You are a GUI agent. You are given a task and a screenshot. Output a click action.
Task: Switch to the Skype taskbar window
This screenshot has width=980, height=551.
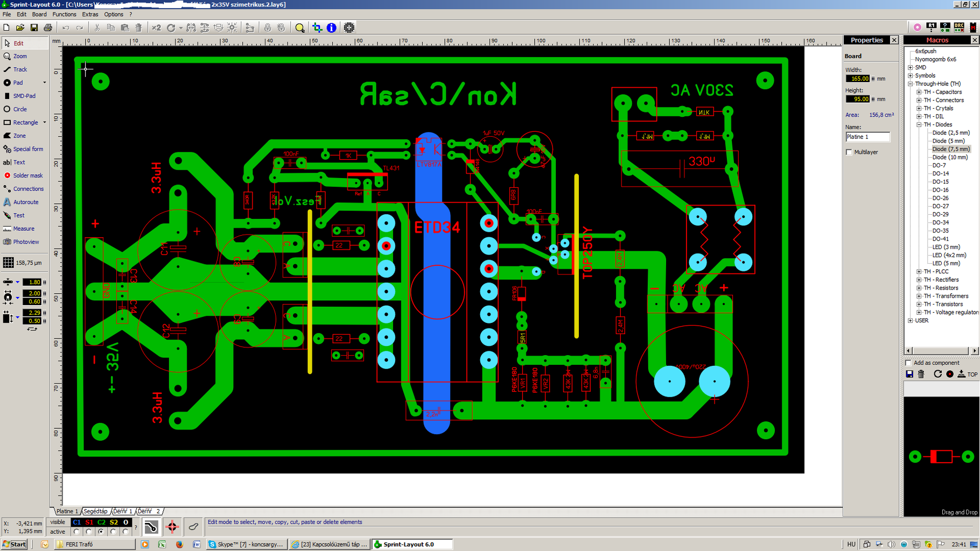click(246, 544)
